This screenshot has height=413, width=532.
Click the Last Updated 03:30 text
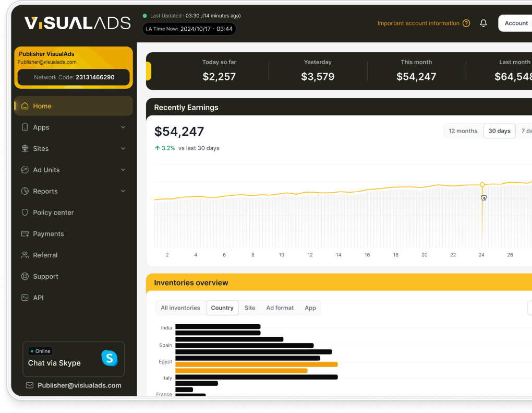click(196, 16)
